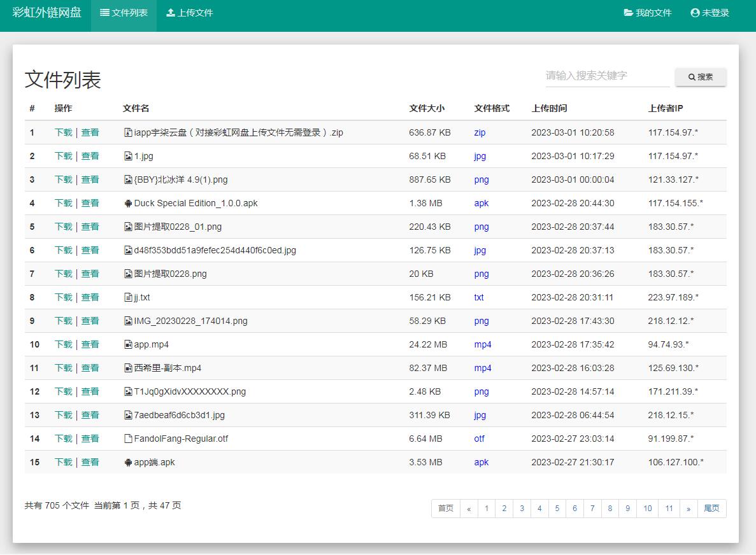This screenshot has height=555, width=756.
Task: Click the Android icon beside Duck Special Edition apk
Action: [129, 203]
